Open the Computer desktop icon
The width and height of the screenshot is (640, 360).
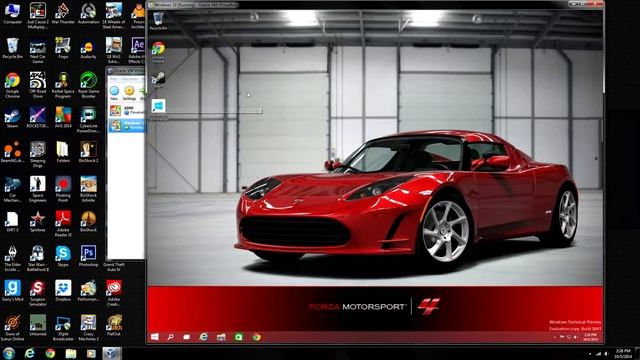tap(12, 13)
